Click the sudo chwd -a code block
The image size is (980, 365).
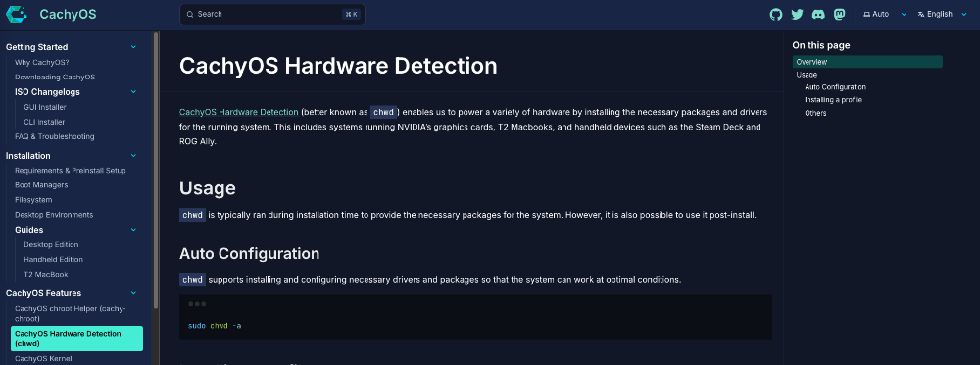[x=475, y=318]
